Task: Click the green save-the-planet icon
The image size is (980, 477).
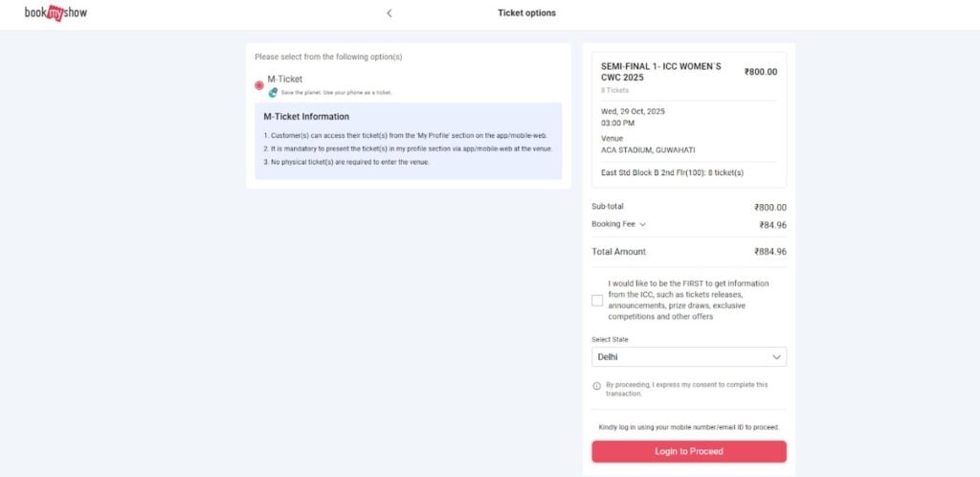Action: point(273,93)
